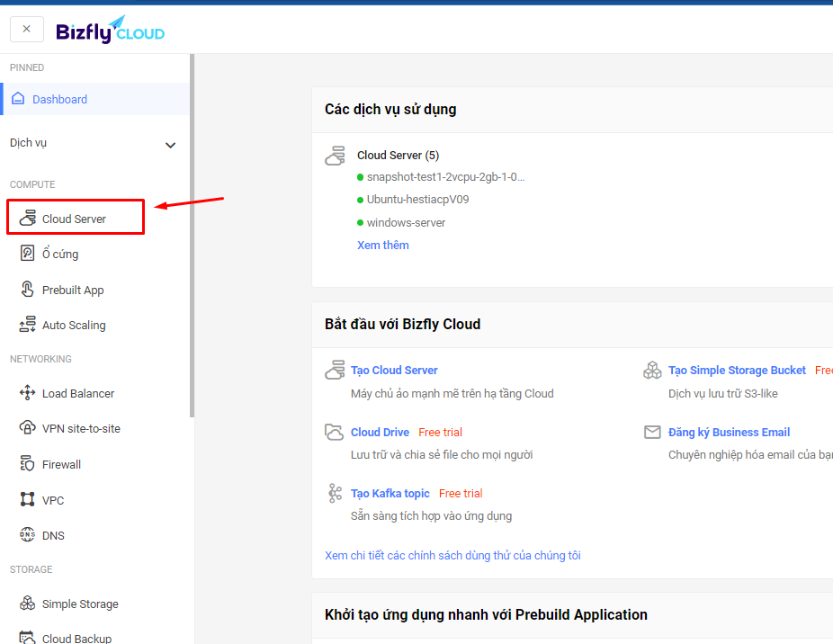Open Prebuilt App in the sidebar
Viewport: 833px width, 644px height.
tap(73, 291)
